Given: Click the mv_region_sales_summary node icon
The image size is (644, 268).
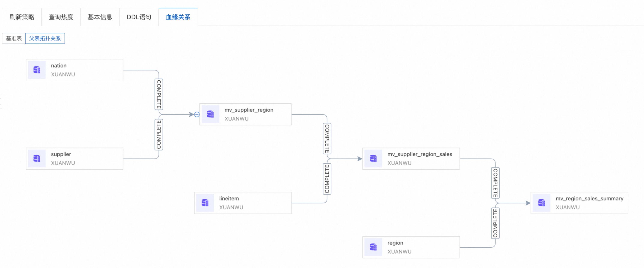Looking at the screenshot, I should click(542, 203).
